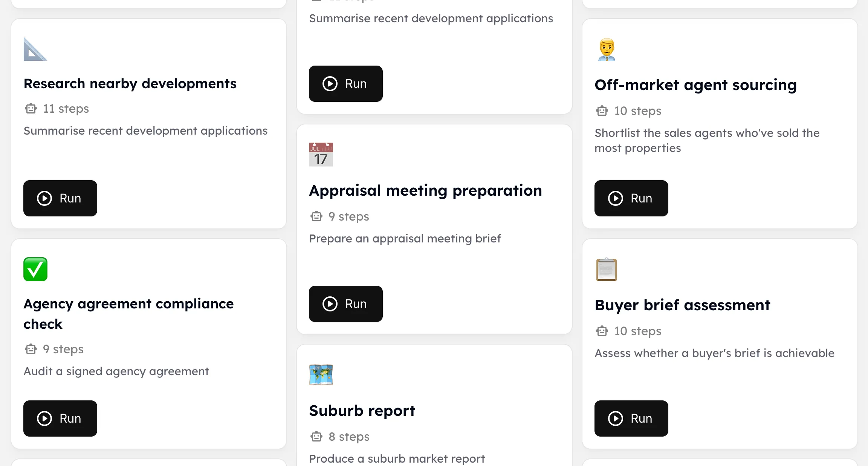Click '11 steps' under Research nearby developments

click(x=66, y=109)
